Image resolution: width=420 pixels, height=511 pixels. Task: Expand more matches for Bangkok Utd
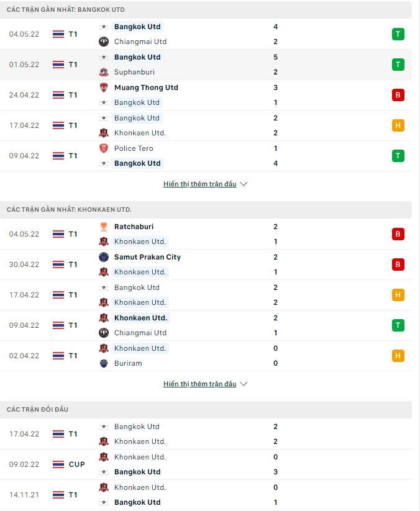[201, 184]
